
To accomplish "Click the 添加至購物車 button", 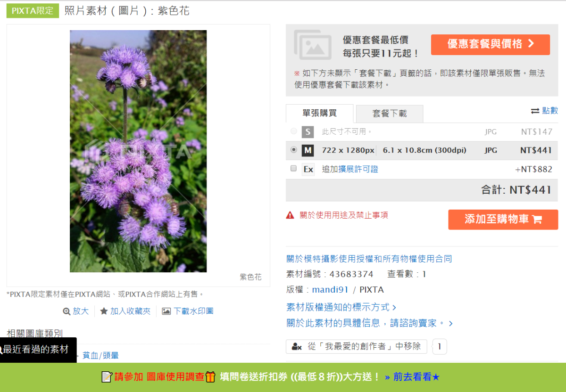I will [x=503, y=220].
